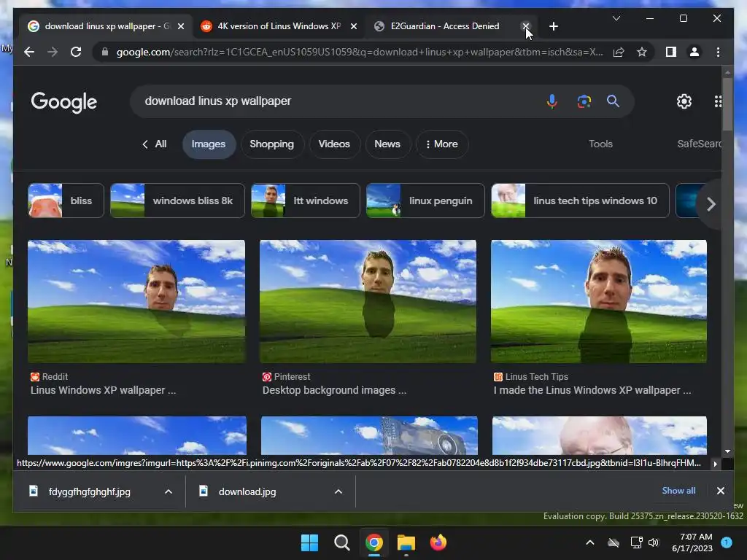Screen dimensions: 747x560
Task: Select linus tech tips windows 10 chip
Action: [x=580, y=201]
